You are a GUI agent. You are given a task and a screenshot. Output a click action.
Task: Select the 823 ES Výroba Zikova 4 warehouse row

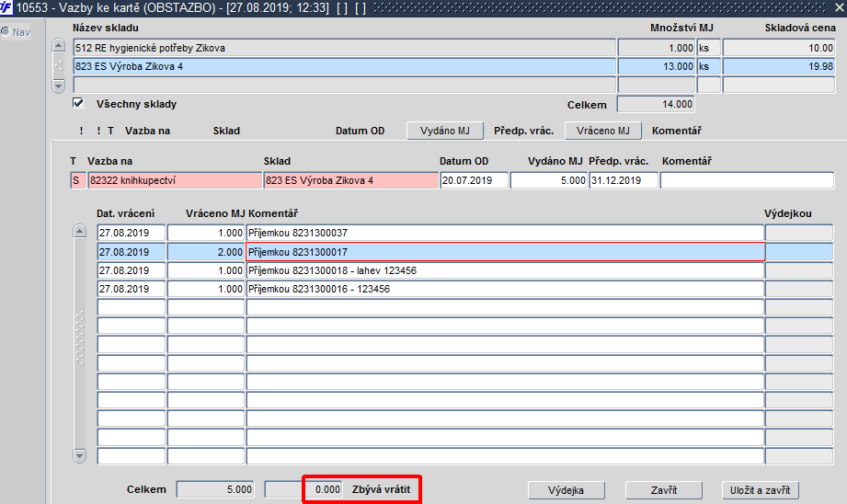tap(344, 66)
